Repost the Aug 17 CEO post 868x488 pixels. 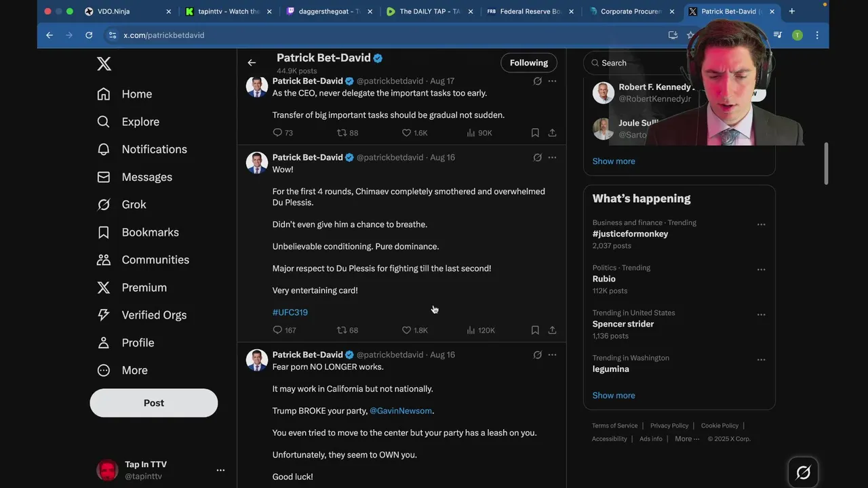pos(347,133)
